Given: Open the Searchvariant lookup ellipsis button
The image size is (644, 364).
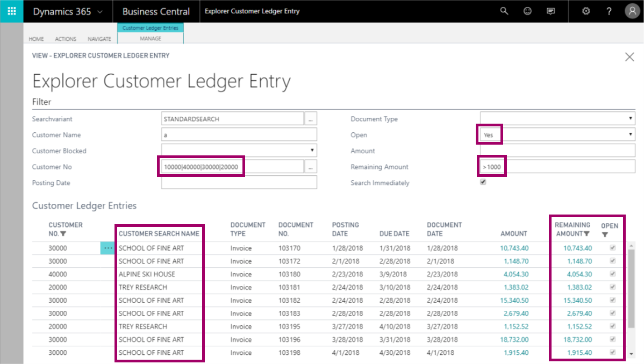Looking at the screenshot, I should [x=311, y=119].
